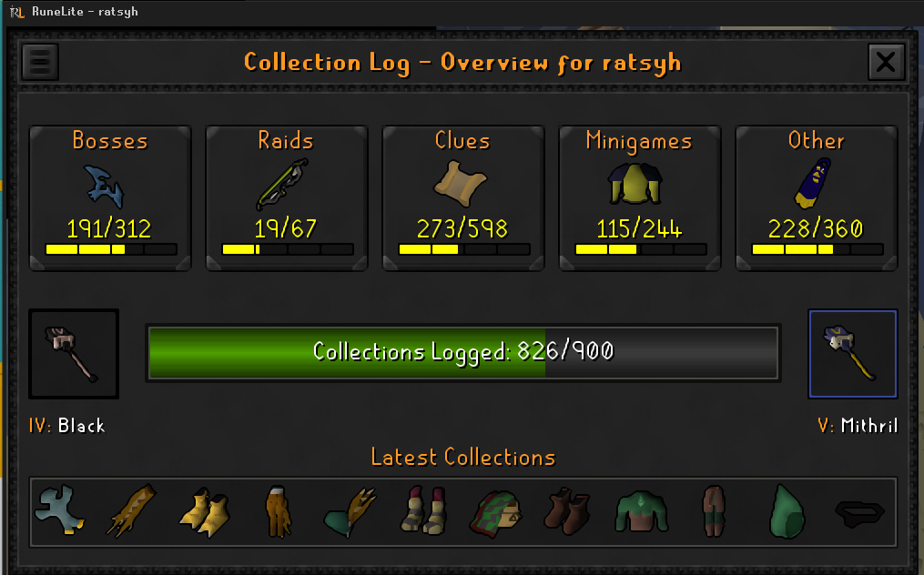Select the brown furry legs collection item
Viewport: 924px width, 575px height.
278,510
